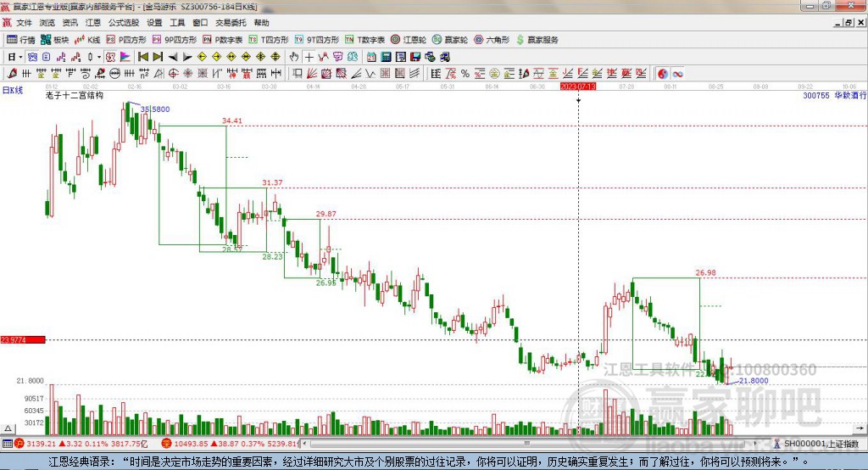
Task: Open the 交易委托 menu
Action: 231,23
